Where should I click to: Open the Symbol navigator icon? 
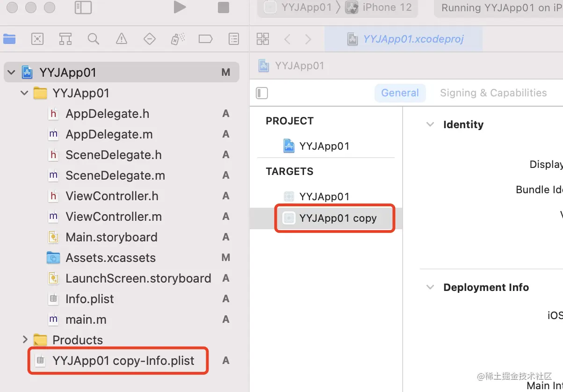(x=65, y=39)
